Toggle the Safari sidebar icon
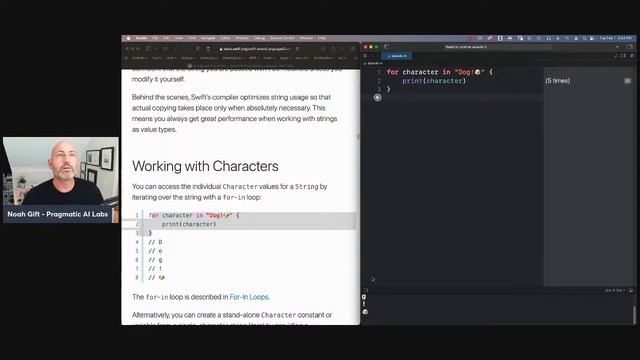 [149, 49]
